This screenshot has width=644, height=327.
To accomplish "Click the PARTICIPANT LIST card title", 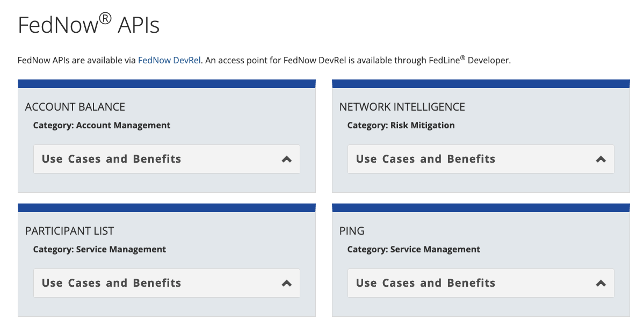I will 69,231.
